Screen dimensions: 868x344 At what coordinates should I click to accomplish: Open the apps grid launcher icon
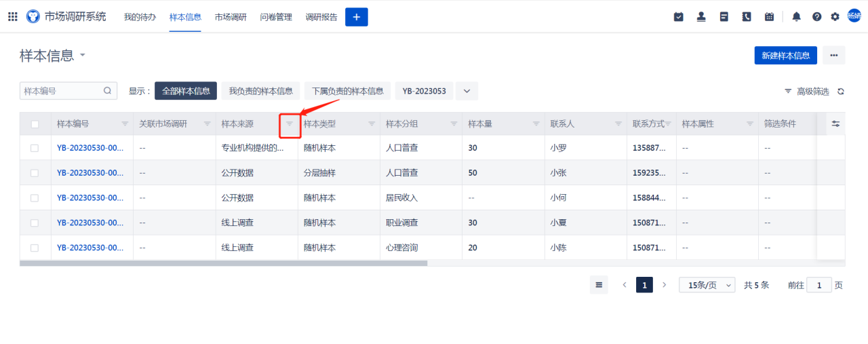[x=13, y=16]
